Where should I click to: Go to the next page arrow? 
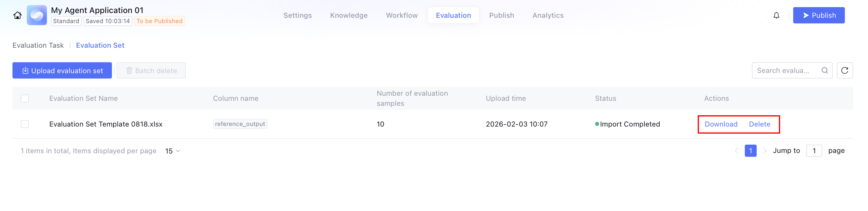pyautogui.click(x=765, y=151)
